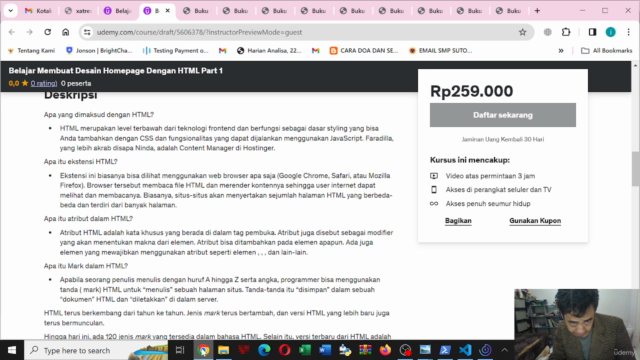Open File Explorer from taskbar

(x=224, y=350)
